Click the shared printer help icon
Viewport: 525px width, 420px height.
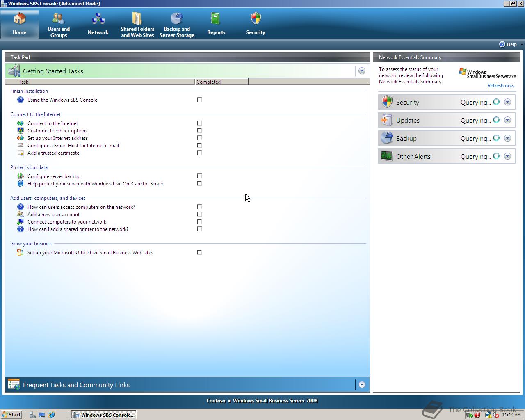click(21, 229)
